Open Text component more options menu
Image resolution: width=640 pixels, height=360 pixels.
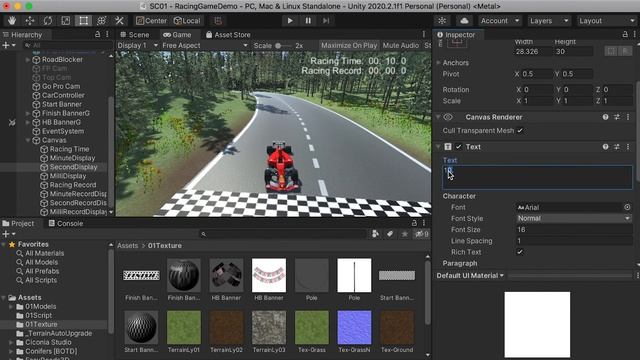pos(628,147)
